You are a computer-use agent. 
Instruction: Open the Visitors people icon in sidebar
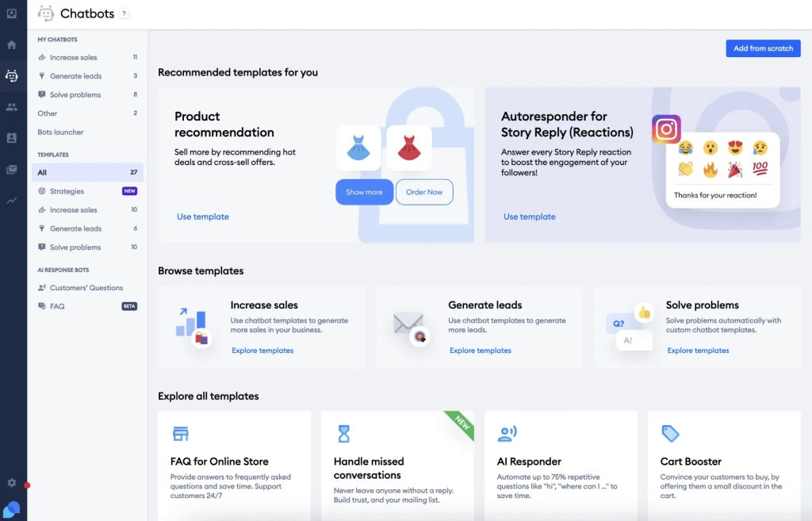pos(12,107)
